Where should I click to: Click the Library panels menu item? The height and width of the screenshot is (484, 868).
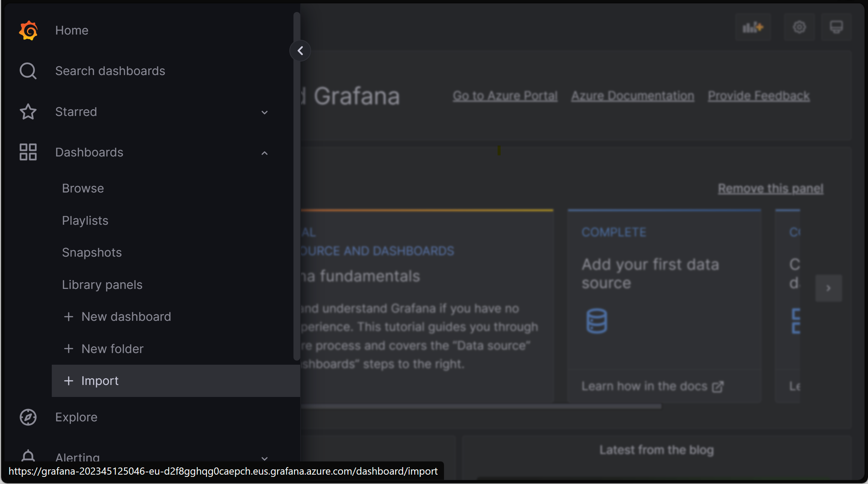pos(102,284)
